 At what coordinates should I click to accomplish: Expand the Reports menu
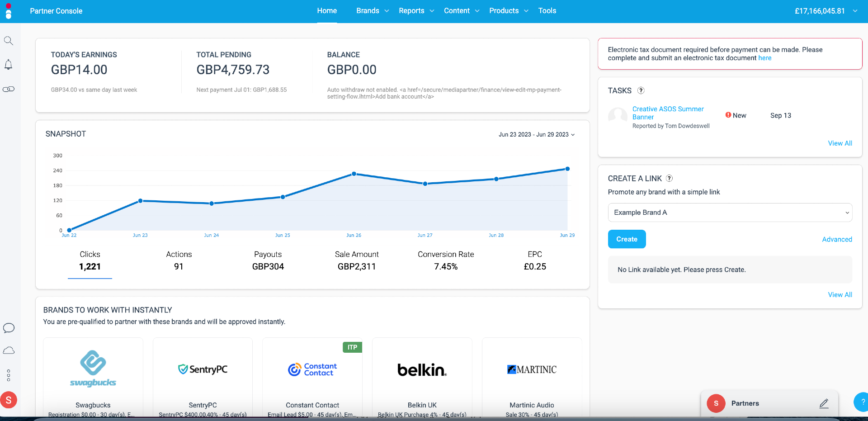(416, 11)
